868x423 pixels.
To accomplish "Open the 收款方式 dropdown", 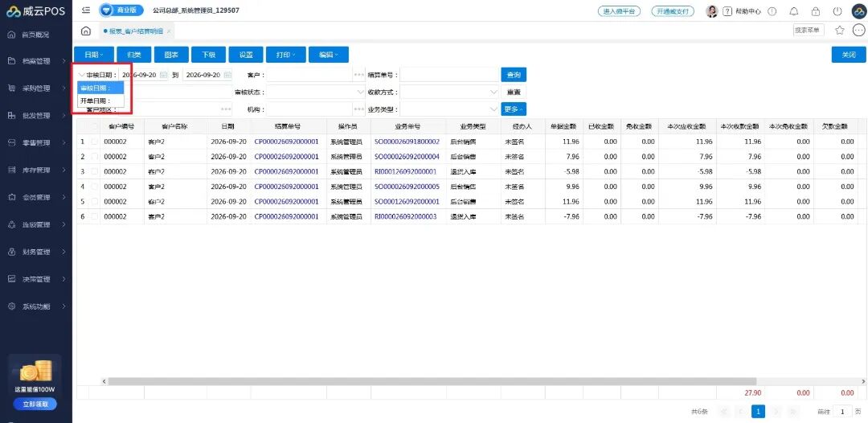I will pos(449,92).
